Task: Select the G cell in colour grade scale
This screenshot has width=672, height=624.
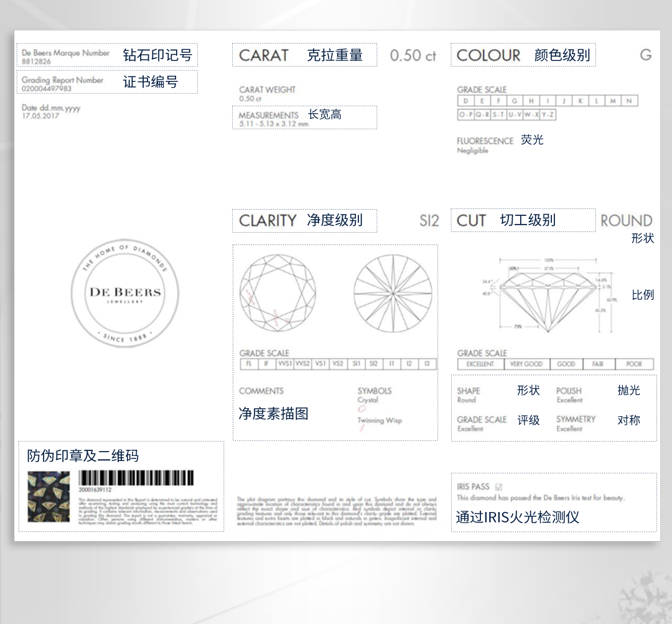Action: click(x=515, y=101)
